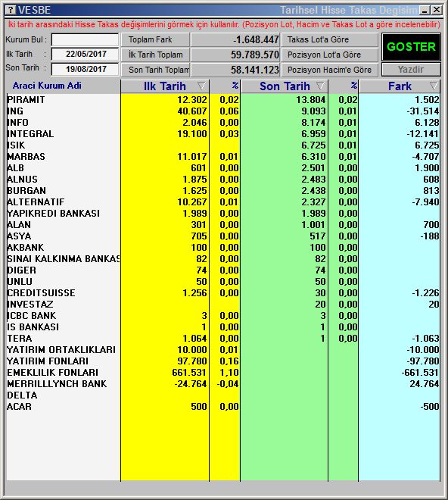Viewport: 448px width, 500px height.
Task: Edit the Son Tarih date field
Action: pyautogui.click(x=85, y=69)
